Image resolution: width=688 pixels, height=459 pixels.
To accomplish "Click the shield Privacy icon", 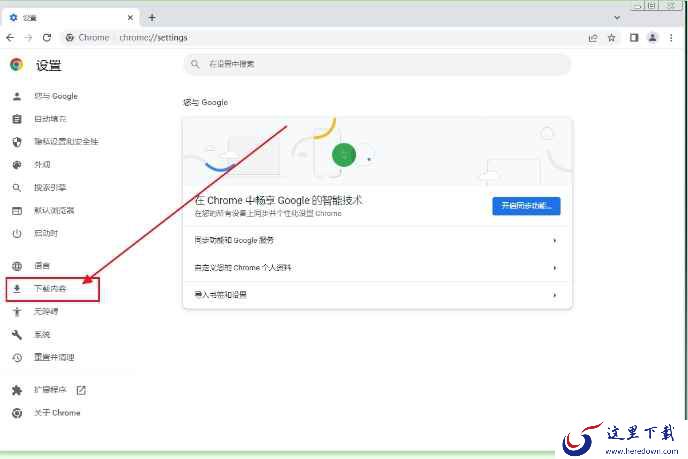I will 17,142.
